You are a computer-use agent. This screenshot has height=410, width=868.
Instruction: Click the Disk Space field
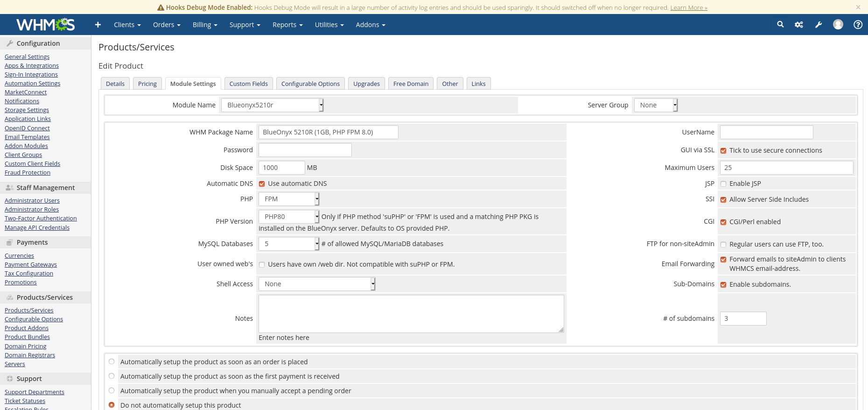(282, 168)
